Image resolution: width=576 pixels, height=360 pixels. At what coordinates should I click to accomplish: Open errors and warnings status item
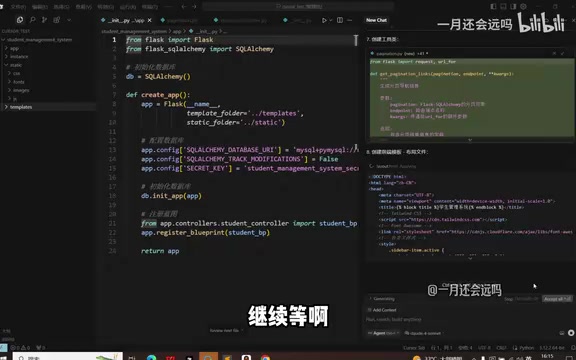pyautogui.click(x=20, y=347)
